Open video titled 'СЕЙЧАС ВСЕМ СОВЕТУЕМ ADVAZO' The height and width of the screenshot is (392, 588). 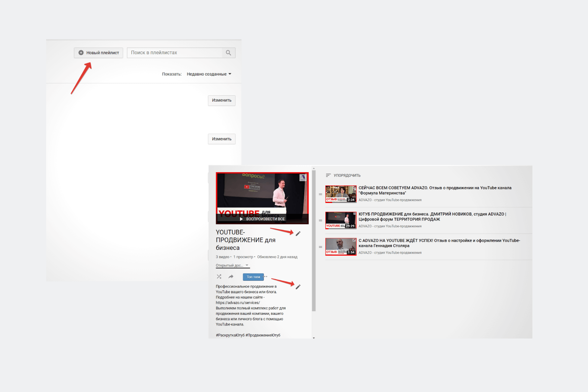(x=435, y=190)
